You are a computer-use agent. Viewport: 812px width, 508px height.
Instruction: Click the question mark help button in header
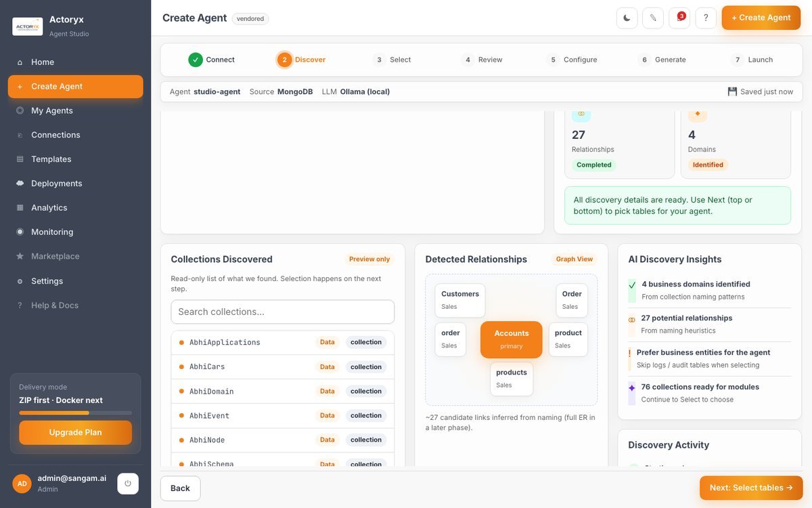(706, 18)
